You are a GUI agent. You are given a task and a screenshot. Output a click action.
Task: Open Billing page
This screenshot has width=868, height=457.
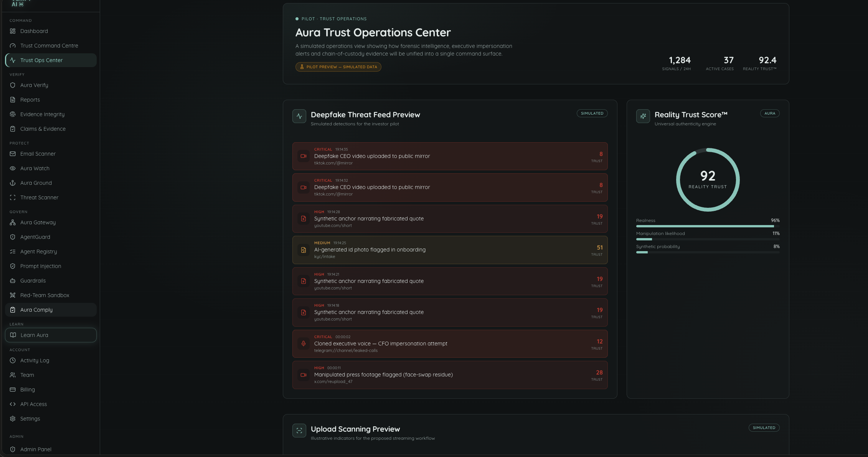point(51,390)
